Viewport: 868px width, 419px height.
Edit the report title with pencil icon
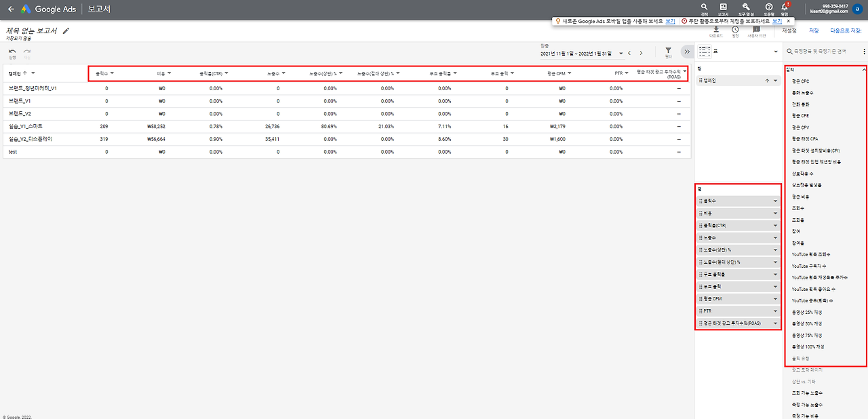[66, 31]
